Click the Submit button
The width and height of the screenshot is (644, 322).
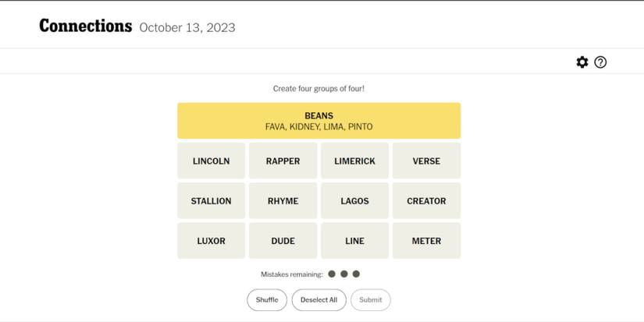(370, 300)
